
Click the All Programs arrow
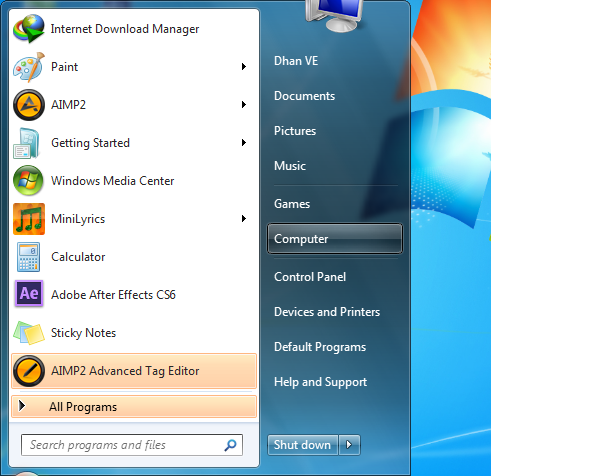pyautogui.click(x=22, y=406)
